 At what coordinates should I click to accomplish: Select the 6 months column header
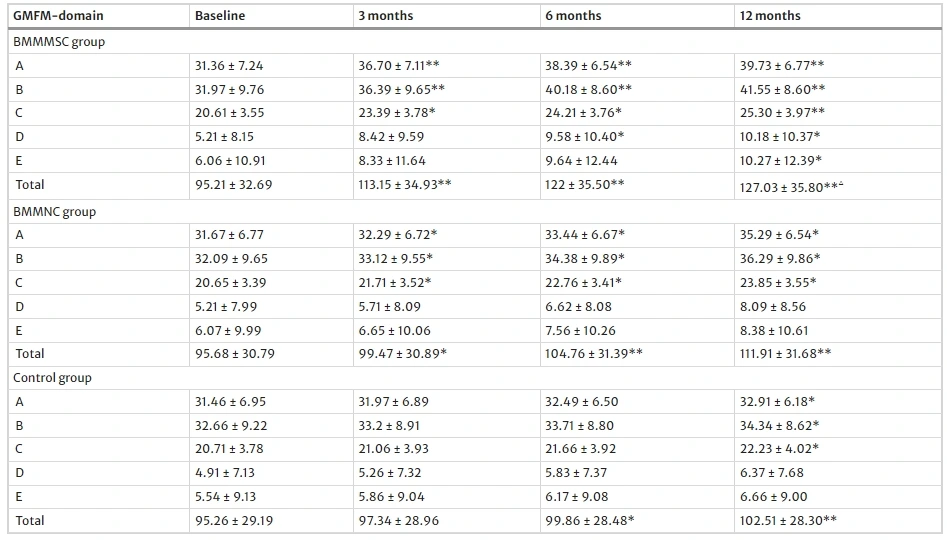pyautogui.click(x=574, y=16)
